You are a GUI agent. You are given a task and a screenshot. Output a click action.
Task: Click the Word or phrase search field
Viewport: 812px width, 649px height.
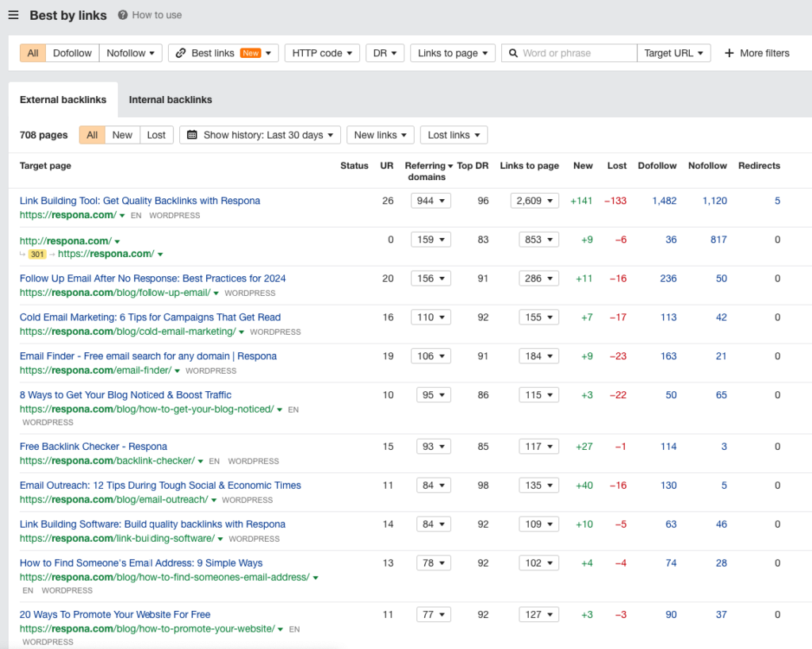point(576,53)
